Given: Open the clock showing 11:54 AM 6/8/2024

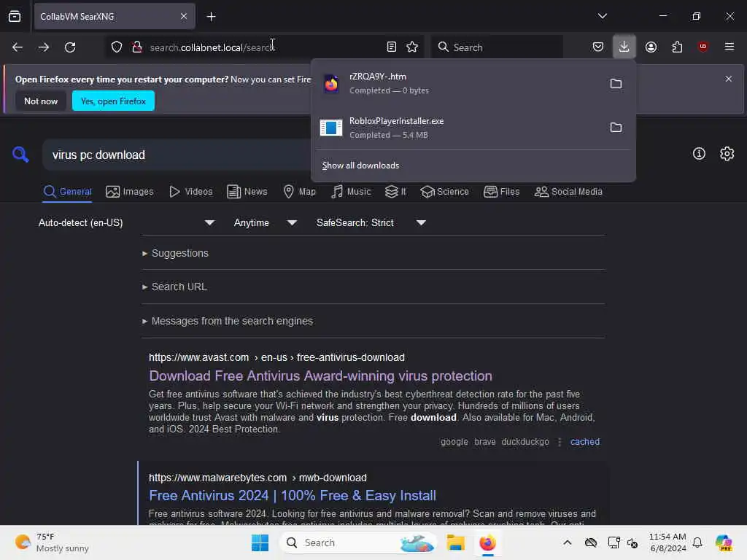Looking at the screenshot, I should 668,542.
